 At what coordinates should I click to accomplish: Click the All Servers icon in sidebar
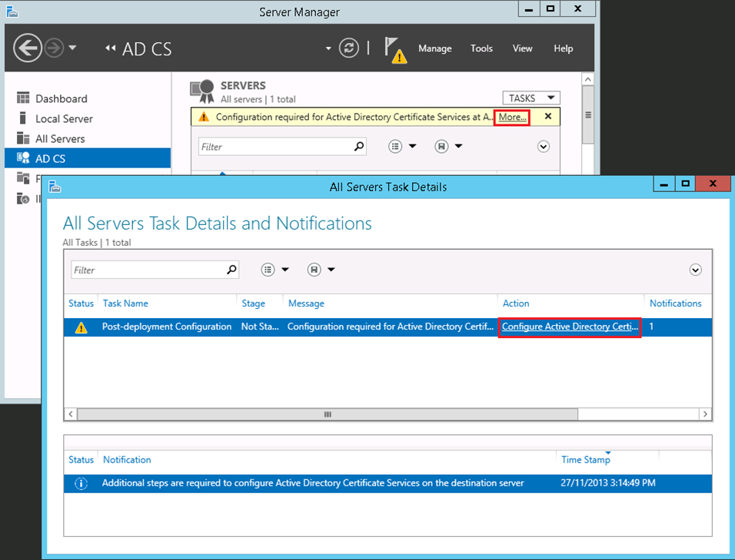tap(23, 138)
